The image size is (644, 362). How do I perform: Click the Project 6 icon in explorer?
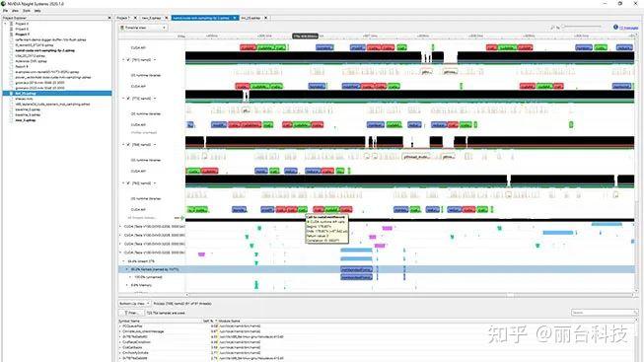click(x=11, y=30)
